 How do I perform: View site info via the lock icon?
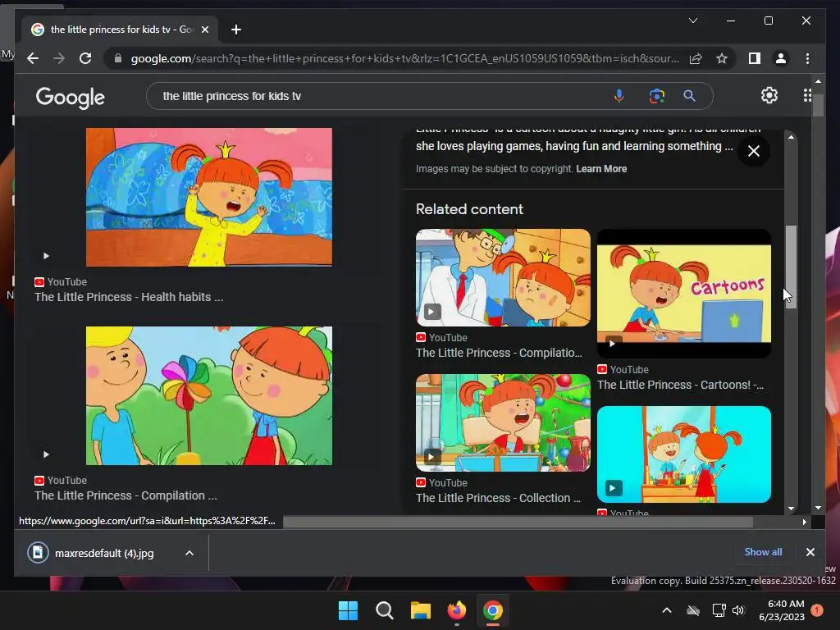118,58
